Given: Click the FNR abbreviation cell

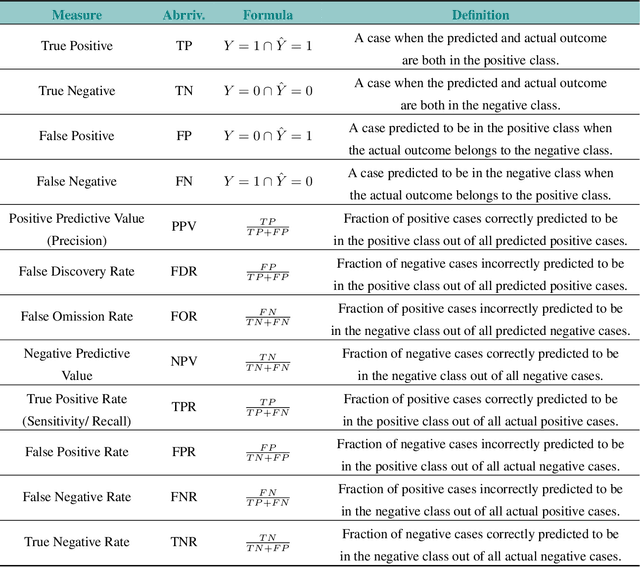Looking at the screenshot, I should pos(183,497).
